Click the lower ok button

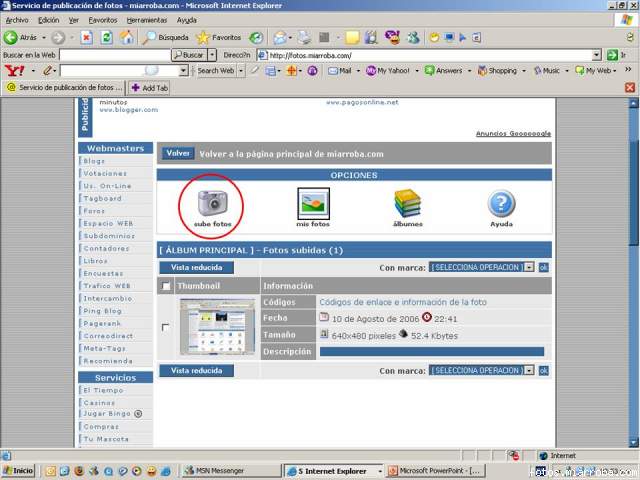pyautogui.click(x=543, y=371)
